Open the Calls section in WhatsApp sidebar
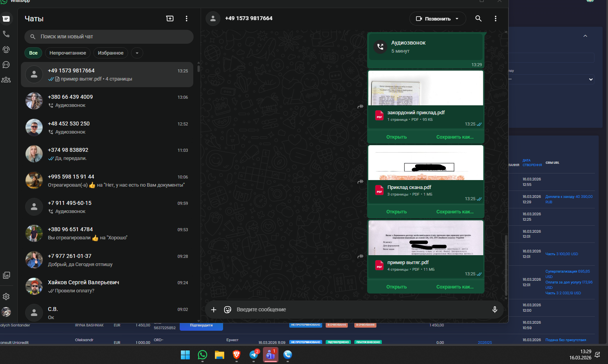Image resolution: width=608 pixels, height=364 pixels. (x=6, y=34)
